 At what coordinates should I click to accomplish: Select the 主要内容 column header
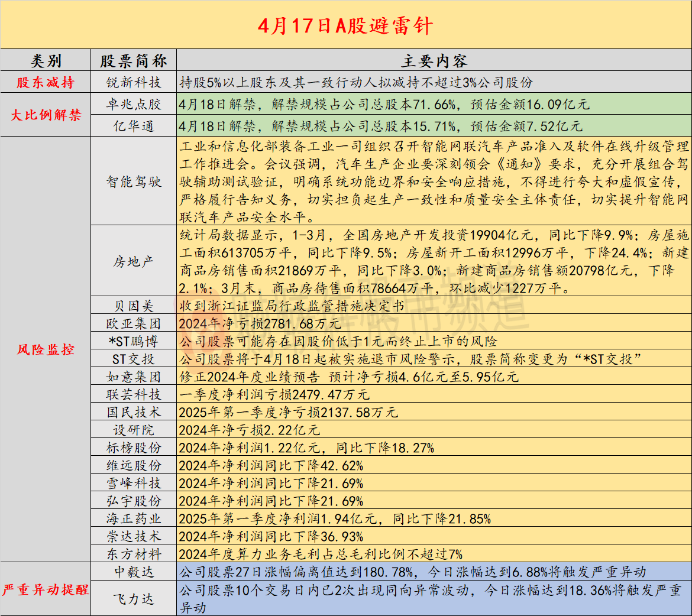[x=434, y=60]
